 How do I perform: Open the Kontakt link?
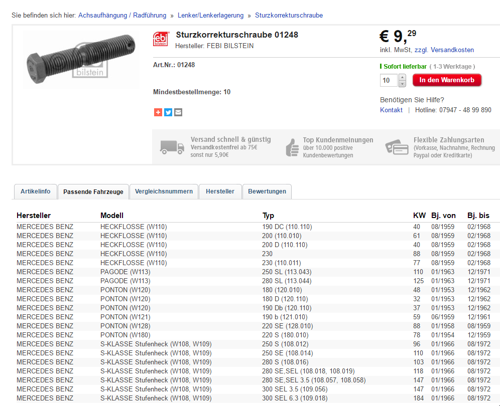(391, 110)
